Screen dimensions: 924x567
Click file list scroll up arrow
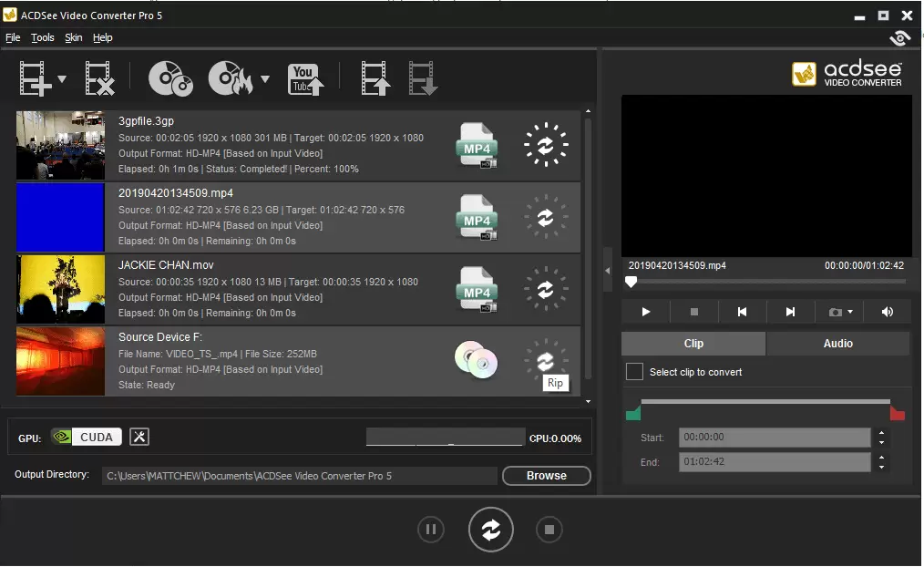[x=588, y=111]
